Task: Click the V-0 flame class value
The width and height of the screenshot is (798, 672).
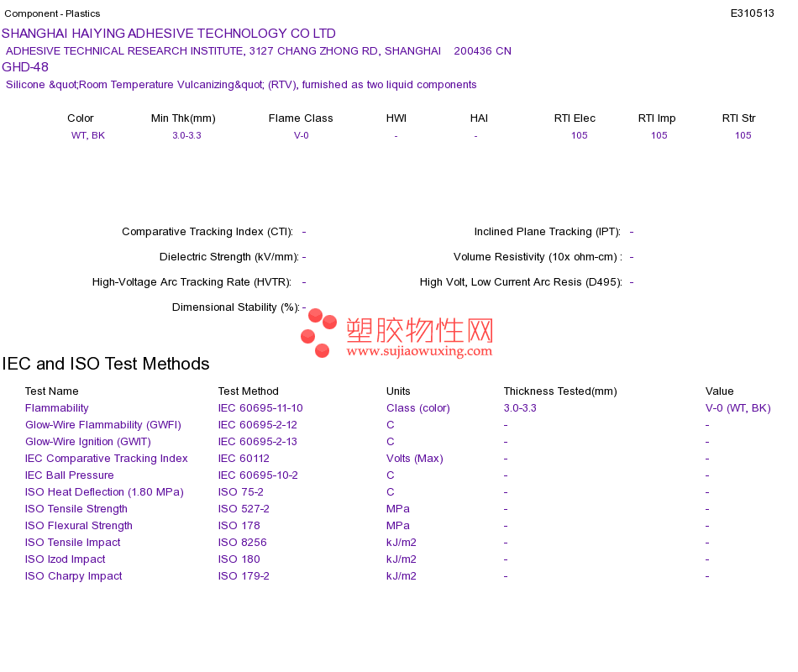Action: pyautogui.click(x=302, y=135)
